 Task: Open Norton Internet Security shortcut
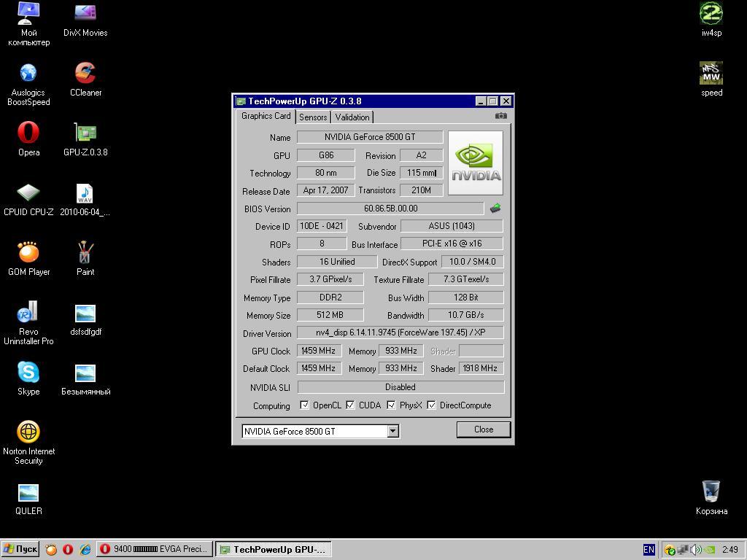[x=28, y=432]
